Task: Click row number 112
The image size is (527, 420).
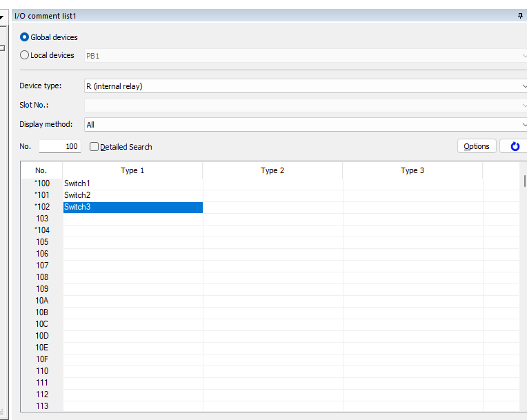Action: 42,394
